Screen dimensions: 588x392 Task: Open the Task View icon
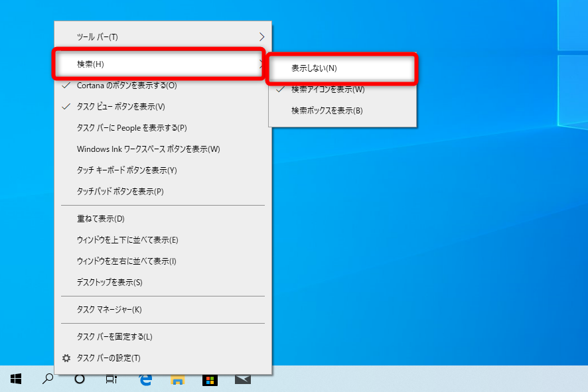(111, 379)
